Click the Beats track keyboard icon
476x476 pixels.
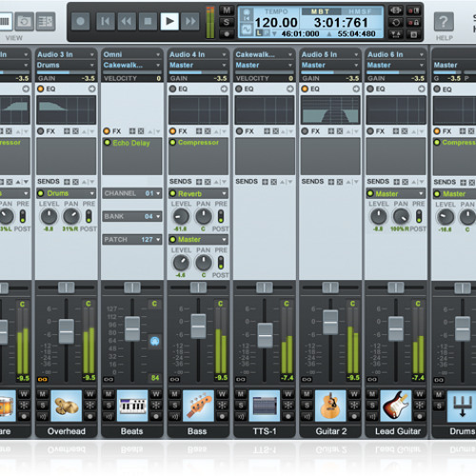pyautogui.click(x=132, y=406)
